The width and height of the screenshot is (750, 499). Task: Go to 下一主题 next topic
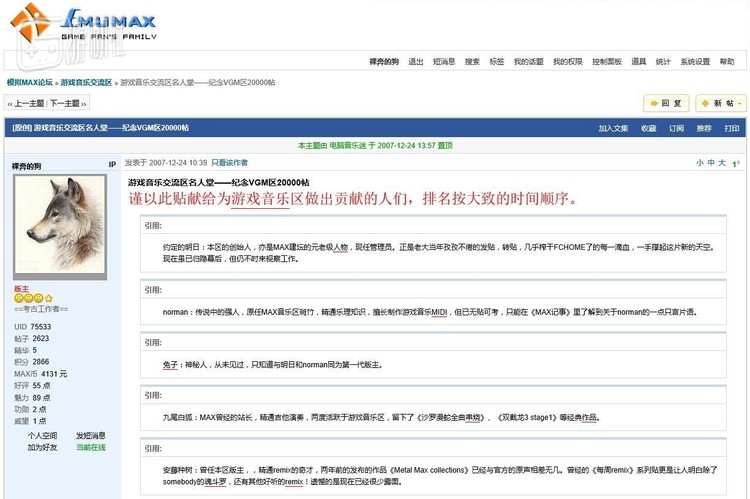click(x=66, y=103)
